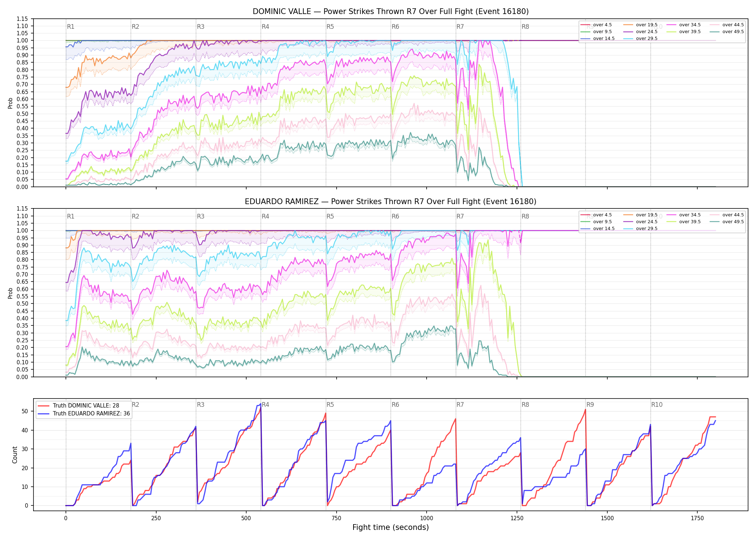This screenshot has width=756, height=540.
Task: Click 'over 39.5' in Ramirez chart legend
Action: pyautogui.click(x=683, y=222)
